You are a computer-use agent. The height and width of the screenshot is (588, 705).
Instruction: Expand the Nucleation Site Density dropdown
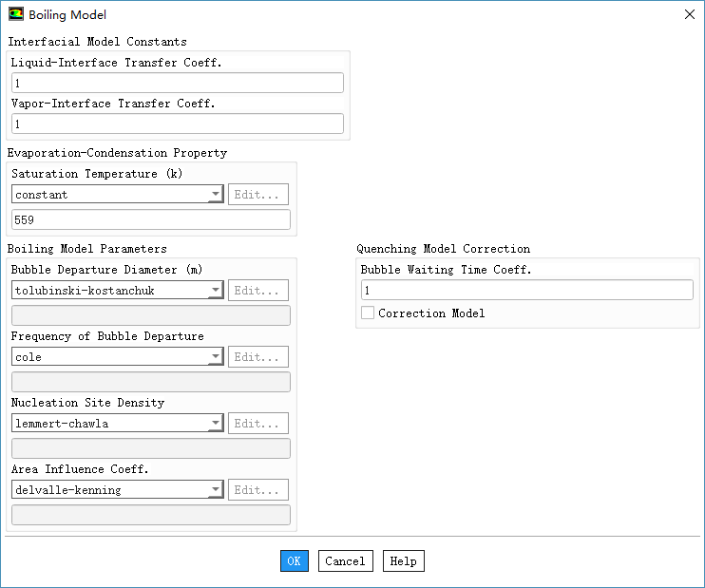[x=118, y=424]
